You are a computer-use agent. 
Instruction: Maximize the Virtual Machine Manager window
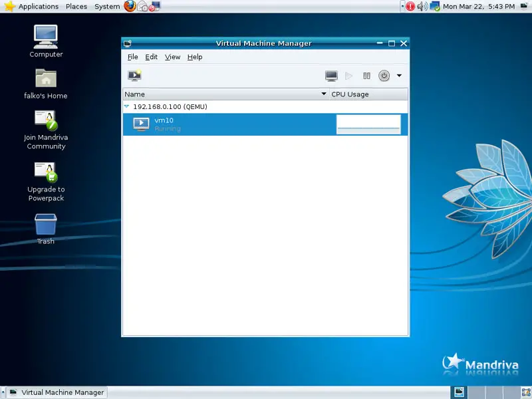click(392, 43)
